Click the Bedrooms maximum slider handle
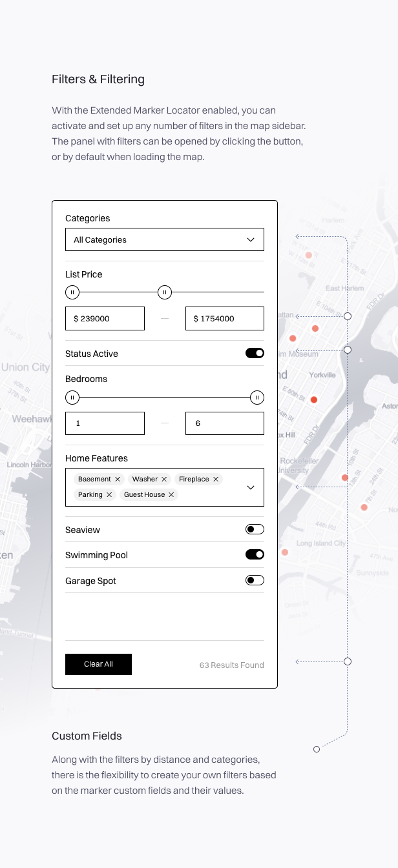 click(257, 398)
